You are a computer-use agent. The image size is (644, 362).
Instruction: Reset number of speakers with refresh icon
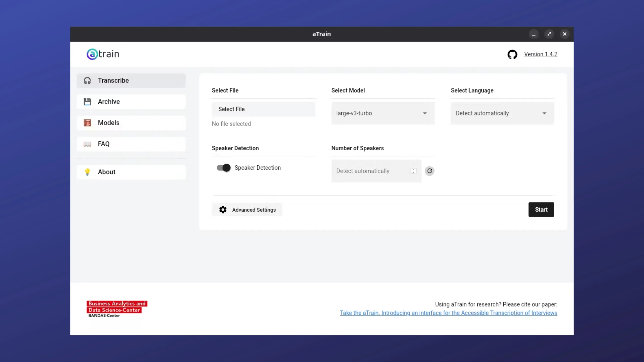[x=430, y=171]
